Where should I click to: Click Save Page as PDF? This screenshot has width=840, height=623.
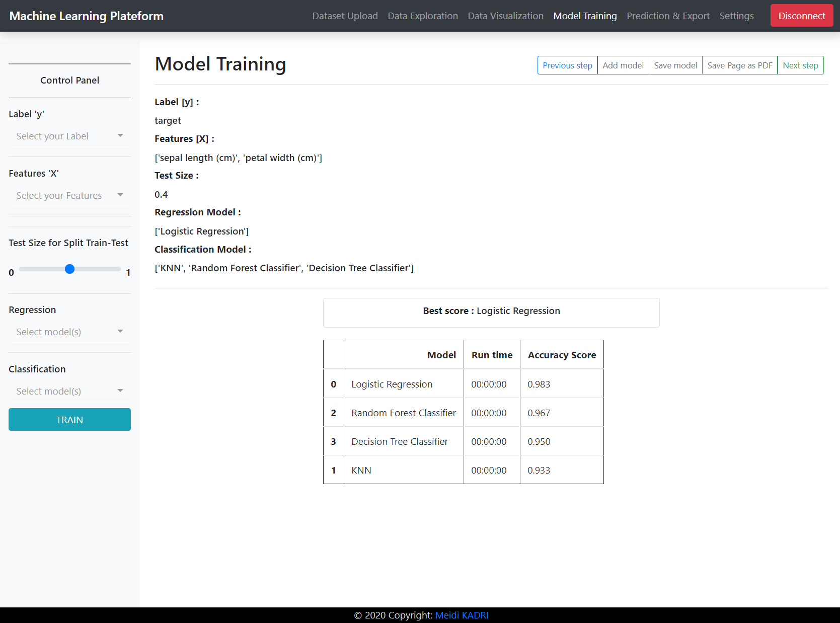tap(739, 65)
